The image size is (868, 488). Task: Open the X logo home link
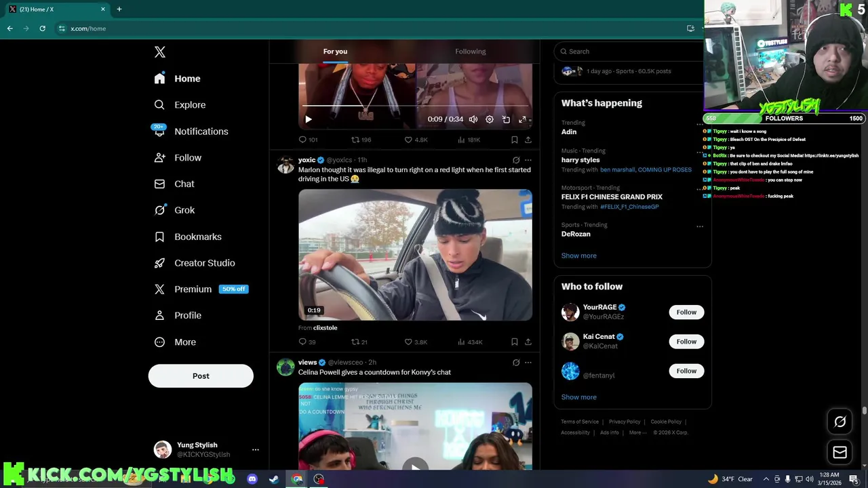coord(159,52)
